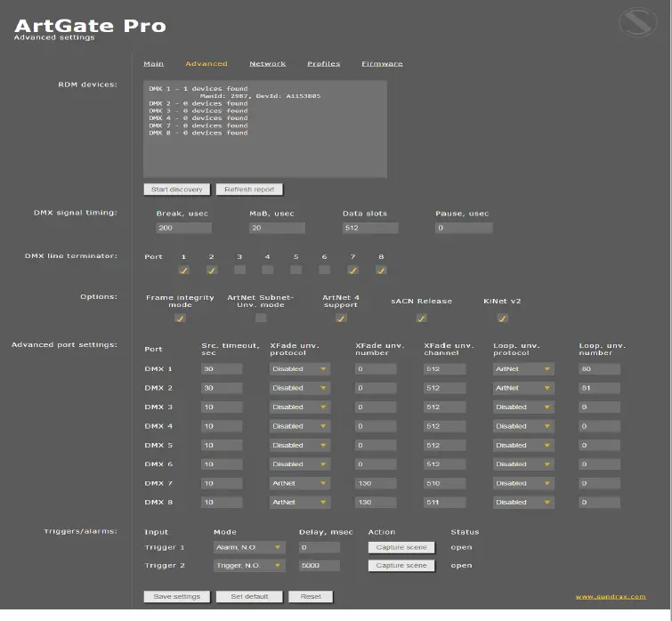Open the Profiles tab
Image resolution: width=672 pixels, height=621 pixels.
pyautogui.click(x=324, y=63)
